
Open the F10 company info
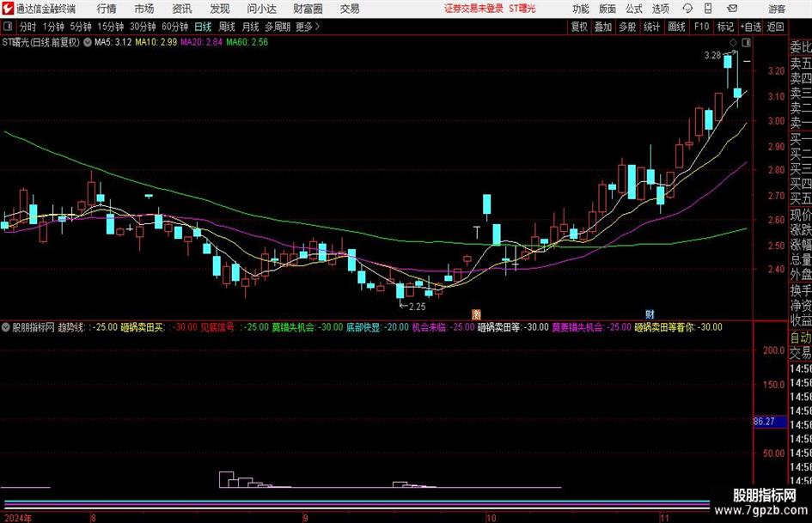(x=702, y=27)
